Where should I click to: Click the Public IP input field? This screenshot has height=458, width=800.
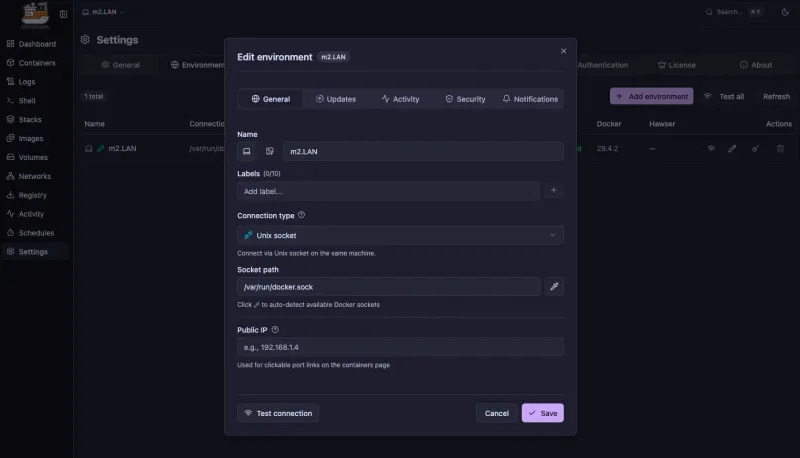(x=400, y=347)
